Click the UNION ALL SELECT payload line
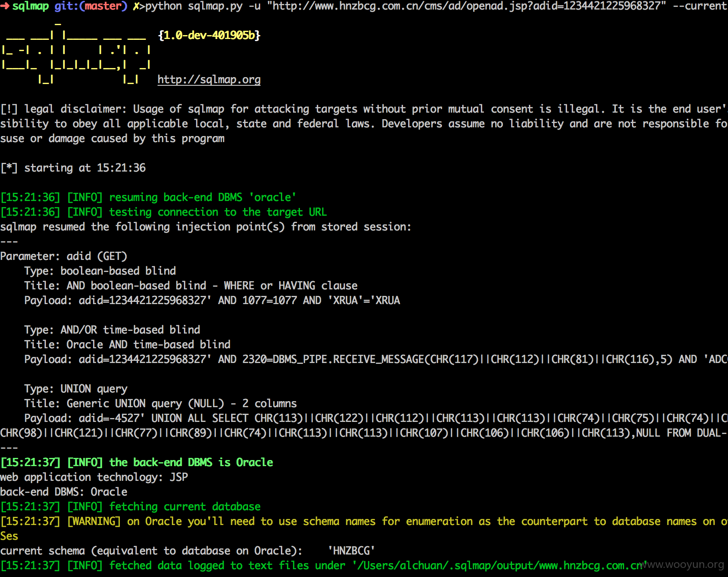Image resolution: width=728 pixels, height=577 pixels. [x=376, y=418]
